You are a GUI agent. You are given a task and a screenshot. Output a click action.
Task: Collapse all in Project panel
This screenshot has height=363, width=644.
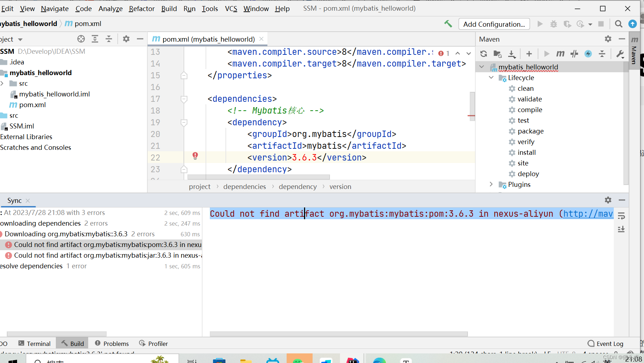tap(109, 39)
